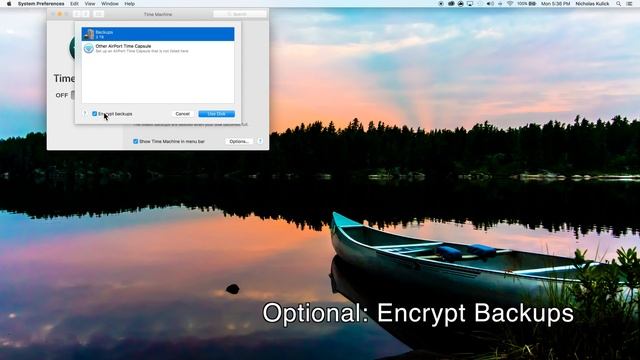Open Spotlight search in menu bar
Viewport: 640px width, 360px height.
point(619,4)
